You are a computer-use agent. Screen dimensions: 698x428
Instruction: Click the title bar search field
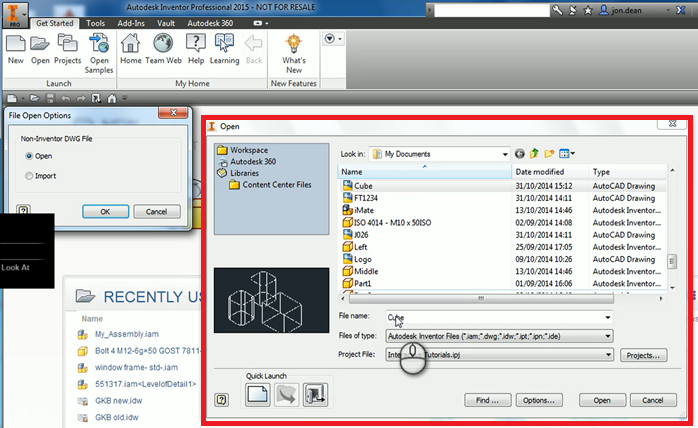(x=491, y=10)
